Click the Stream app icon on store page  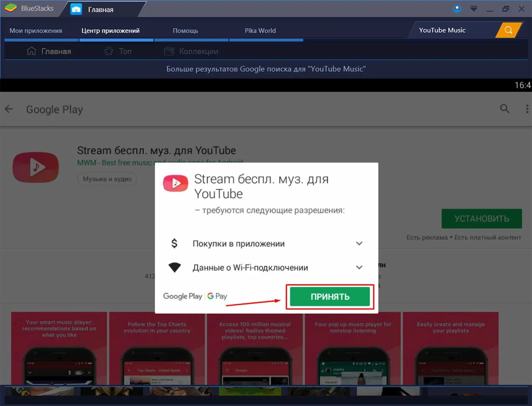[36, 167]
